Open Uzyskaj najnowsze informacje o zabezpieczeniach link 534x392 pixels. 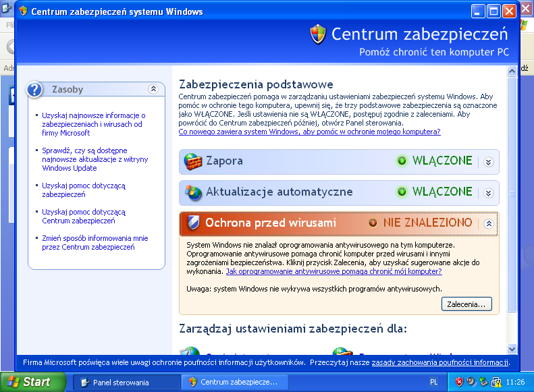(94, 124)
